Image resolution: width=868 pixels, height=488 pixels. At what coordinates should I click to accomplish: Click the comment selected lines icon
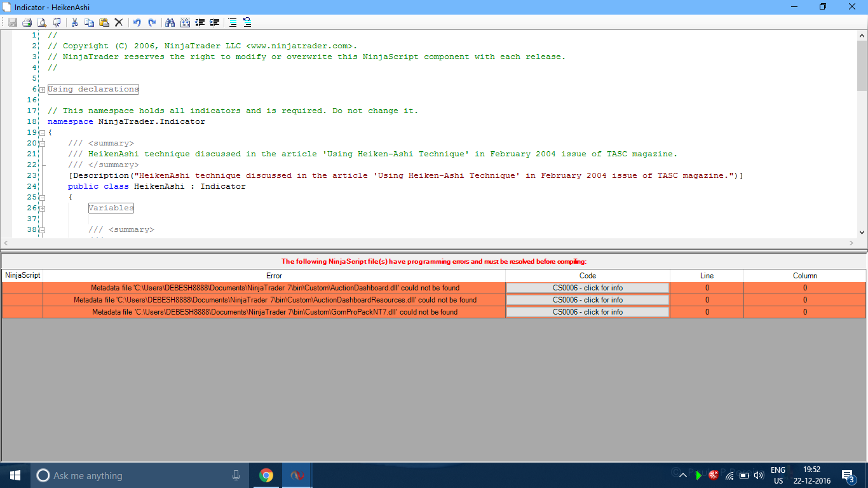point(233,22)
